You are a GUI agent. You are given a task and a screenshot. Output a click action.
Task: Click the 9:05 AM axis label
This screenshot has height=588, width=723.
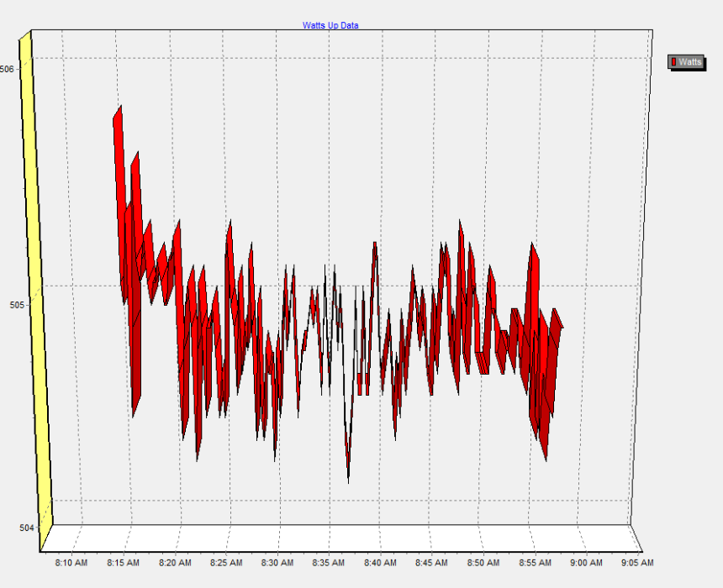[637, 563]
